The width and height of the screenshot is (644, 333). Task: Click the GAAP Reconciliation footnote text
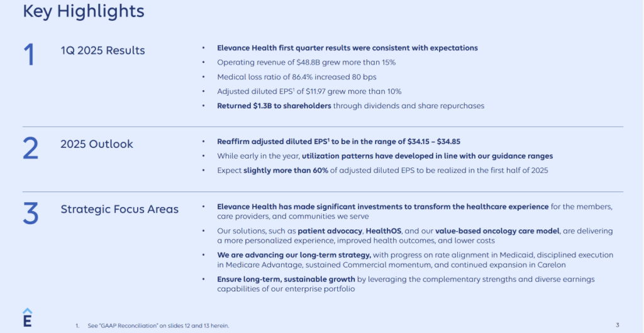pyautogui.click(x=158, y=325)
